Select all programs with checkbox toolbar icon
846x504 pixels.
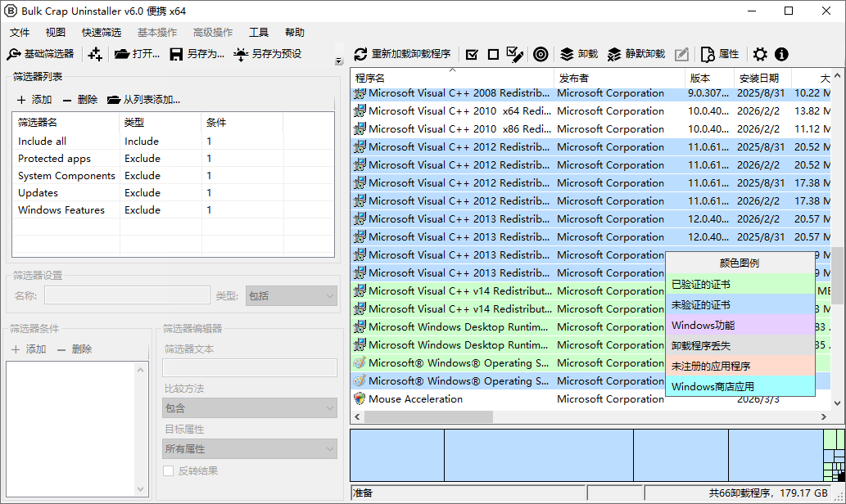point(472,54)
